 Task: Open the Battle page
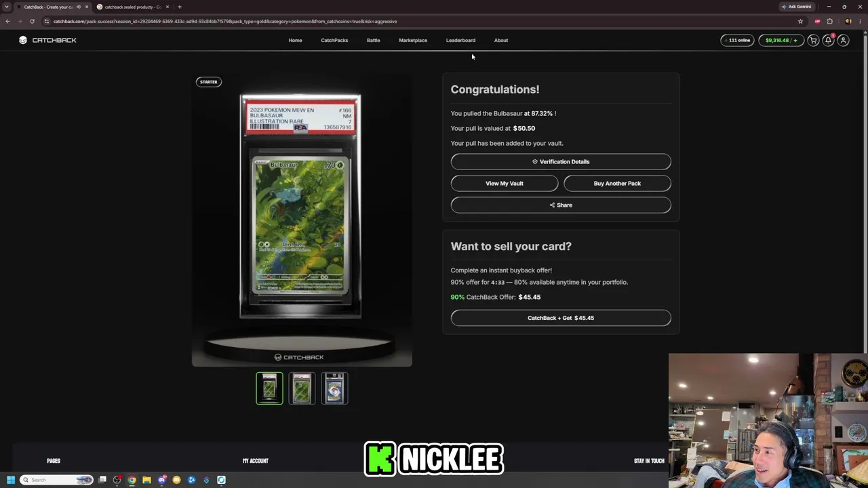click(x=374, y=40)
